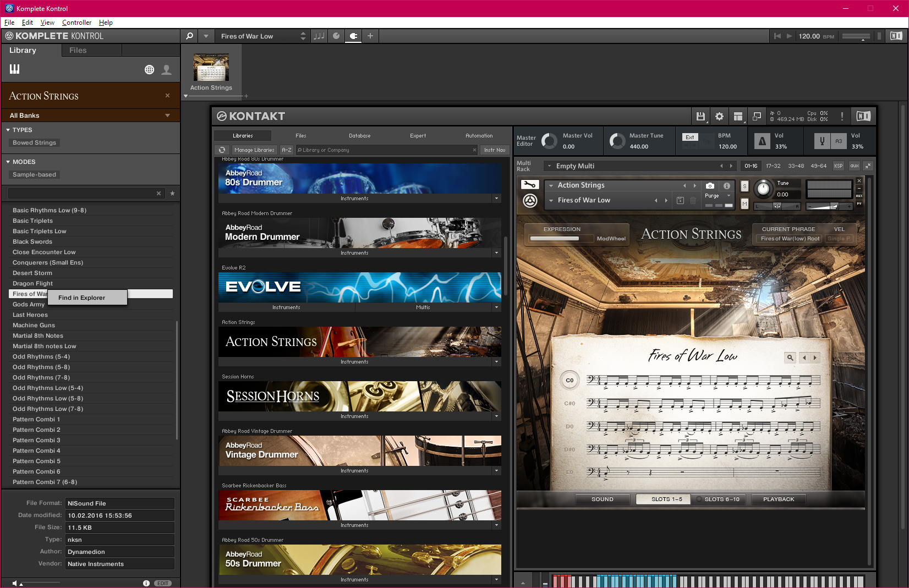The width and height of the screenshot is (909, 588).
Task: Adjust instrument Tune knob
Action: click(x=763, y=189)
